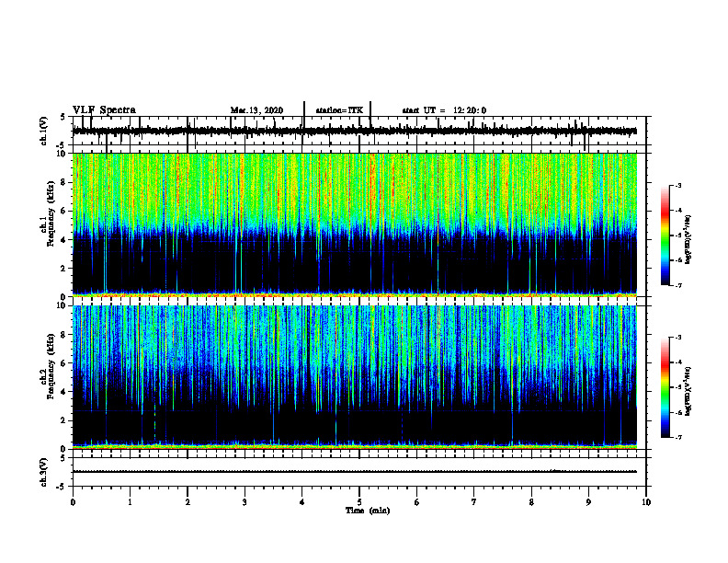Image resolution: width=728 pixels, height=563 pixels.
Task: Click the "8" tick on ch.1 frequency axis
Action: 63,182
